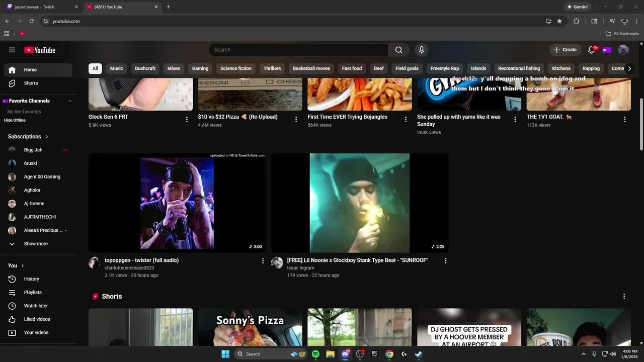The height and width of the screenshot is (362, 644).
Task: Open Watch later in sidebar
Action: 38,306
